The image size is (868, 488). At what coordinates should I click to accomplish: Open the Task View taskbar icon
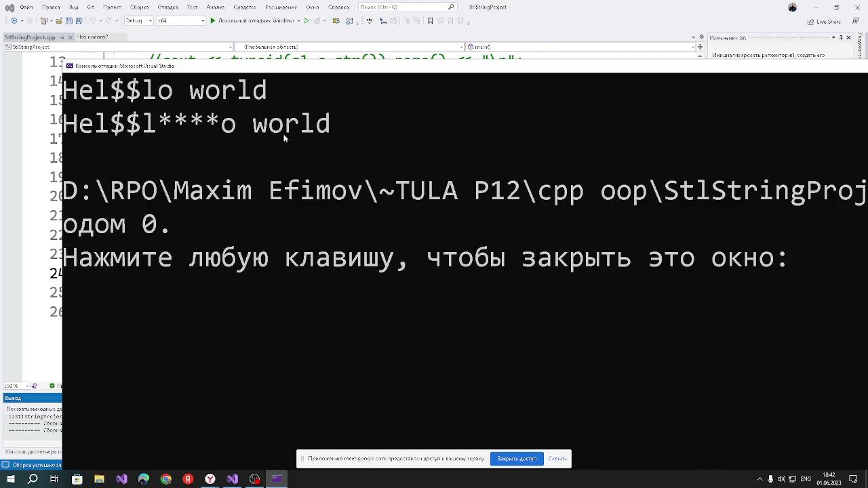tap(54, 479)
